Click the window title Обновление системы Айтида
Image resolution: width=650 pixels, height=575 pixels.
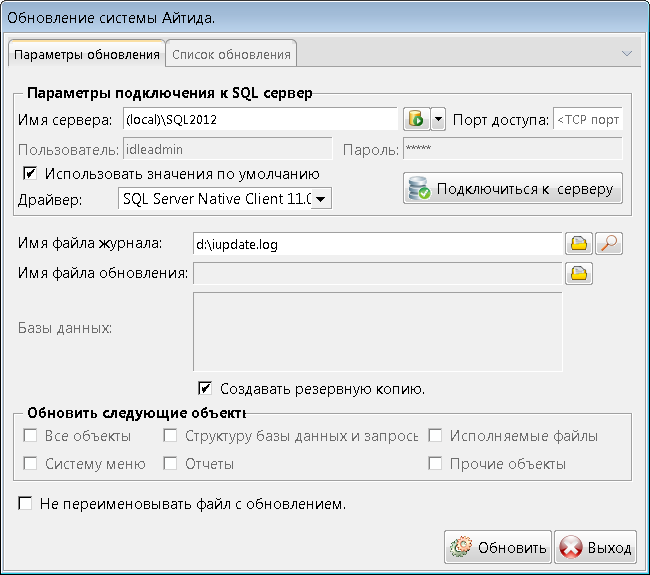pyautogui.click(x=111, y=18)
